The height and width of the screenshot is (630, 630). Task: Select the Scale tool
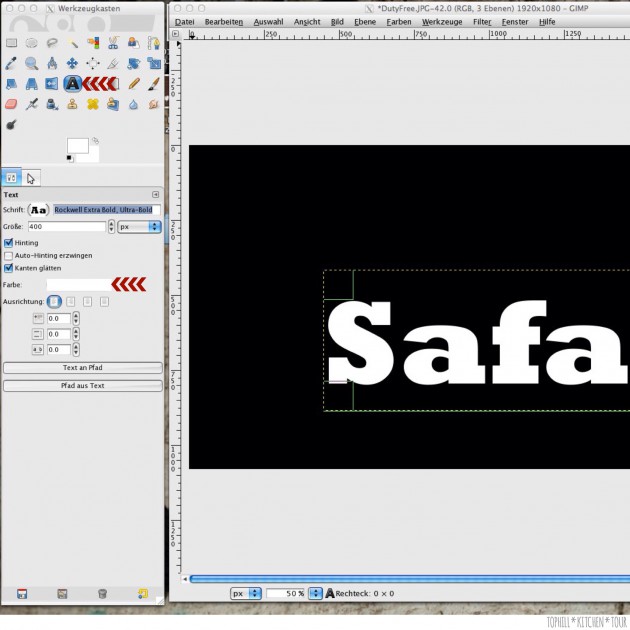click(154, 63)
